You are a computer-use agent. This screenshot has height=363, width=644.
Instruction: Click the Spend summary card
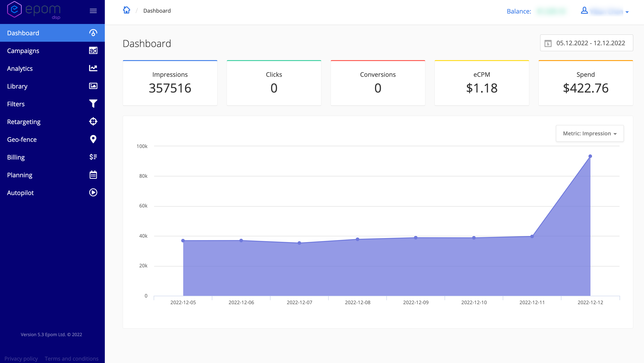586,83
